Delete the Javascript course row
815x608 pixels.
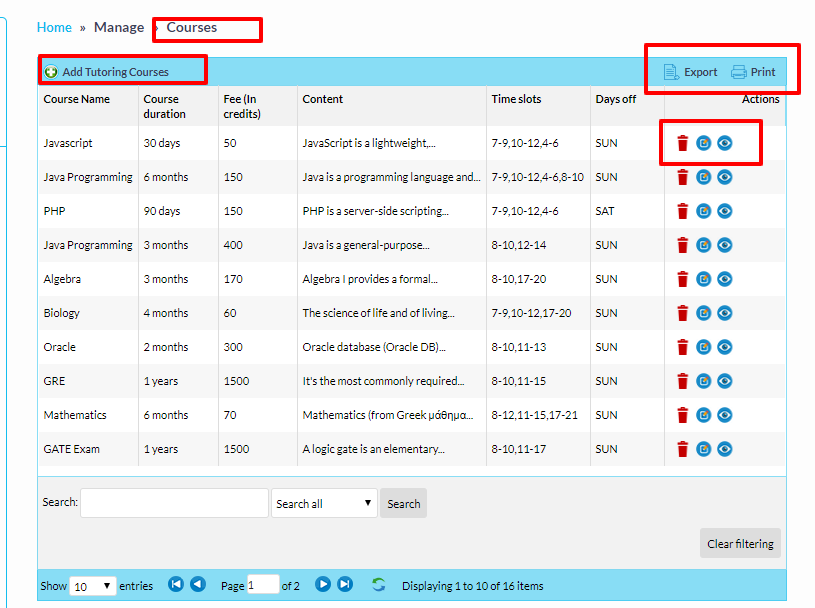click(x=682, y=143)
